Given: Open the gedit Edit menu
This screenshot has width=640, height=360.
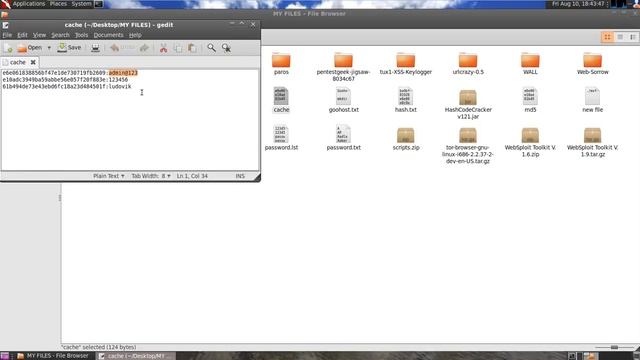Looking at the screenshot, I should [22, 35].
